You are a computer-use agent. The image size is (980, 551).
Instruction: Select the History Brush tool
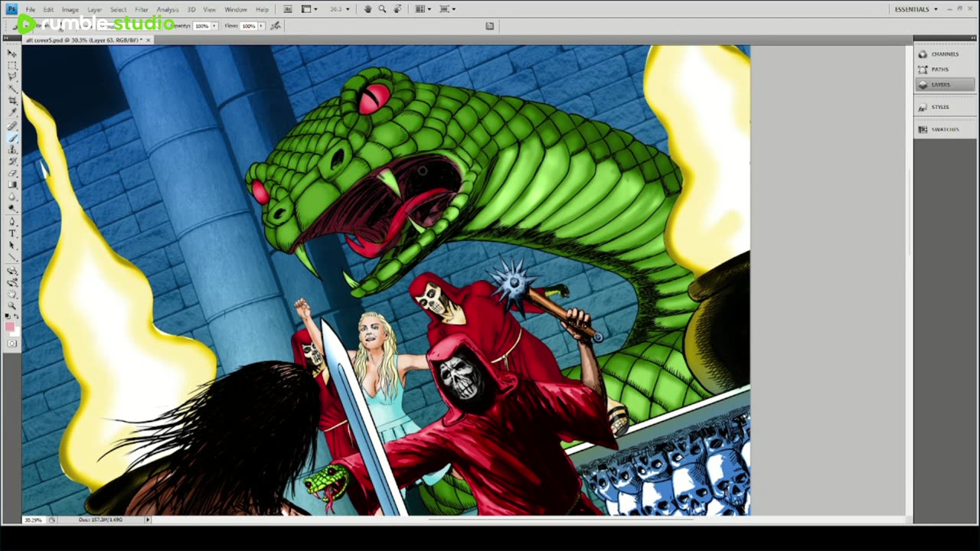(x=12, y=161)
